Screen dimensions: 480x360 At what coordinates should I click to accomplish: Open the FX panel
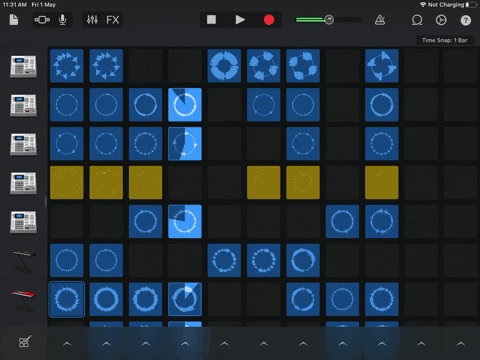(x=113, y=20)
